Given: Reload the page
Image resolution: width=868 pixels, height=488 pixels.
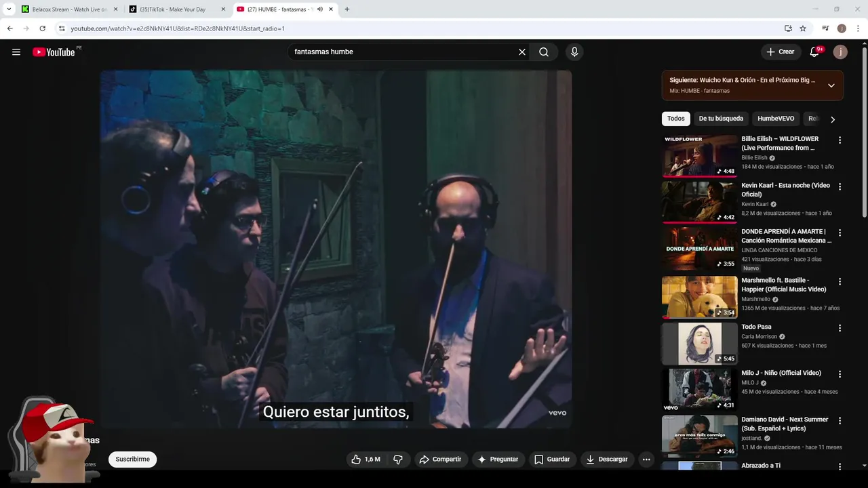Looking at the screenshot, I should (42, 28).
